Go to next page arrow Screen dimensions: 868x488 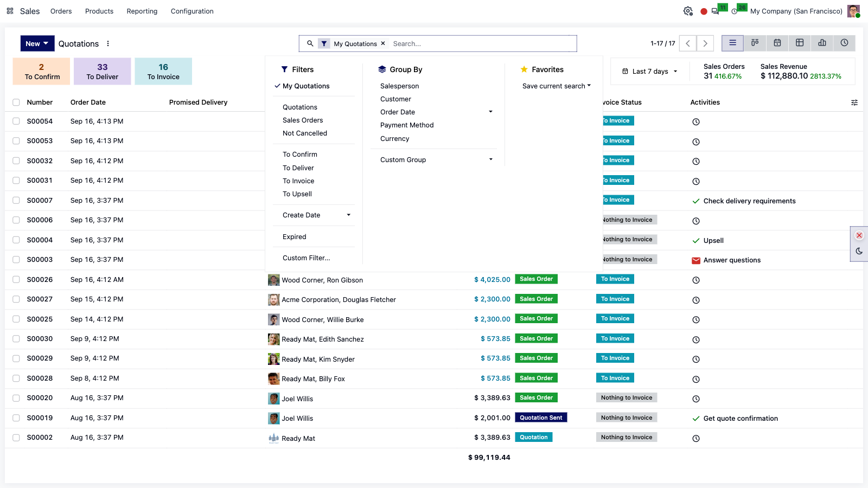[705, 43]
